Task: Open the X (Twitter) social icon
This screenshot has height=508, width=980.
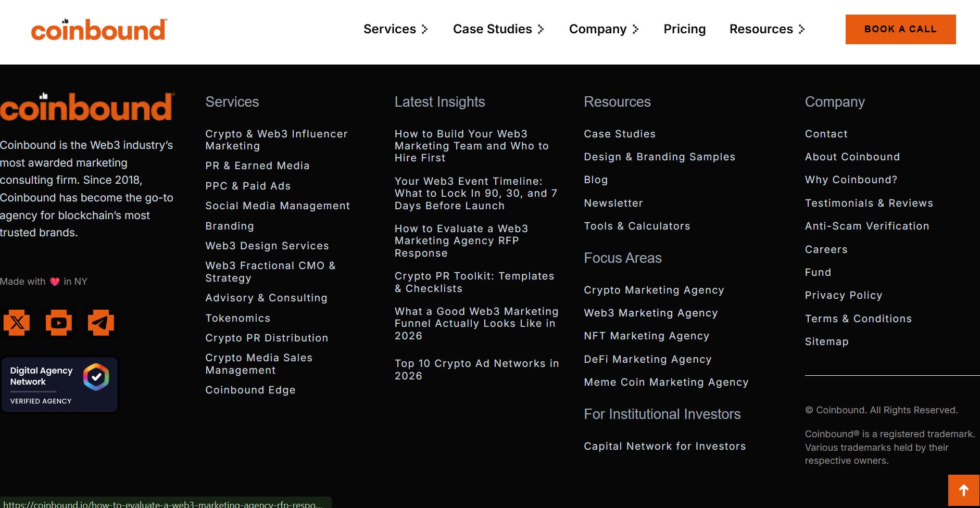Action: (x=17, y=323)
